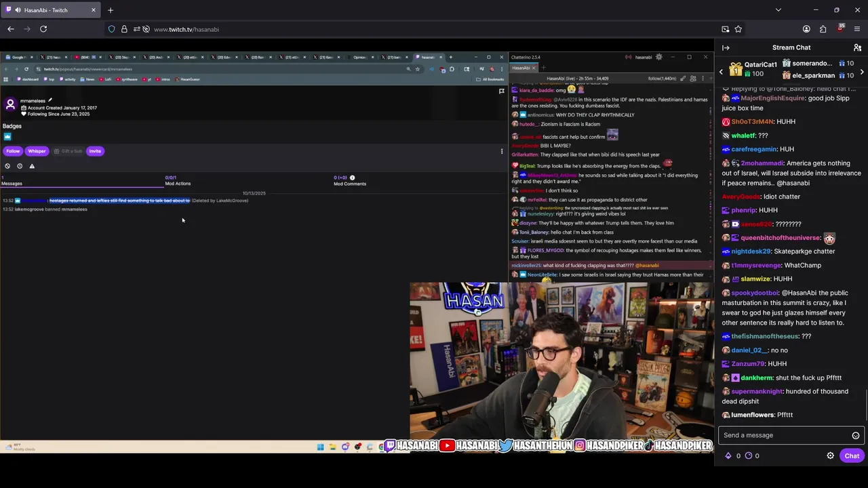The height and width of the screenshot is (488, 868).
Task: Click MajorEnglishEsquire username in chat
Action: [772, 98]
